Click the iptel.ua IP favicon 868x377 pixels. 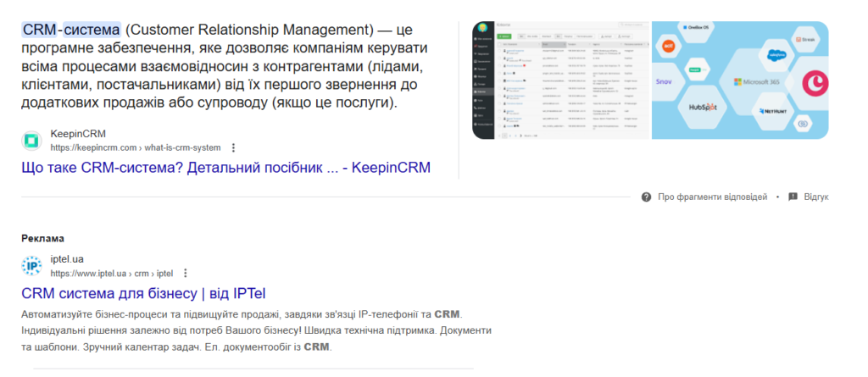click(x=31, y=266)
